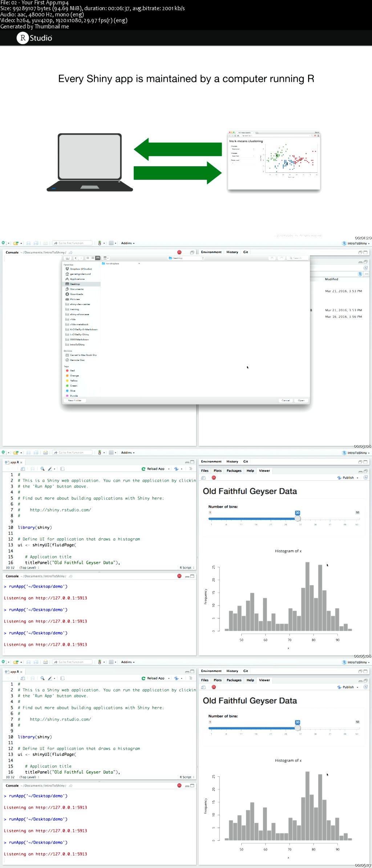
Task: Select app.R editor tab in 00:05:17 frame
Action: click(x=14, y=672)
